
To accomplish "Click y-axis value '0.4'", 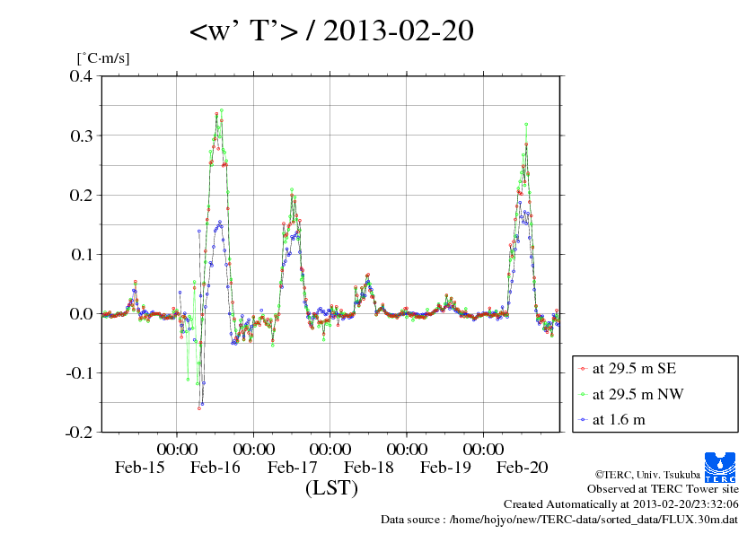I will click(81, 76).
